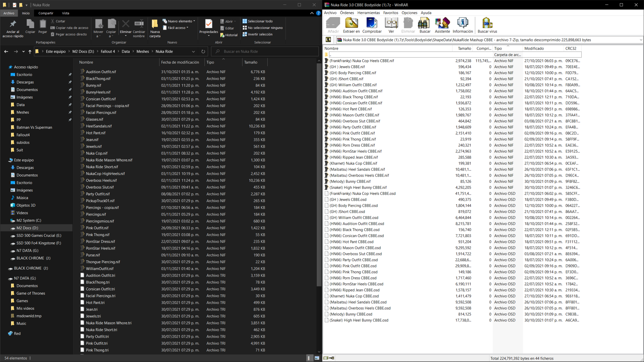Click Pegar icon in Explorer ribbon
Image resolution: width=644 pixels, height=362 pixels.
(x=43, y=24)
